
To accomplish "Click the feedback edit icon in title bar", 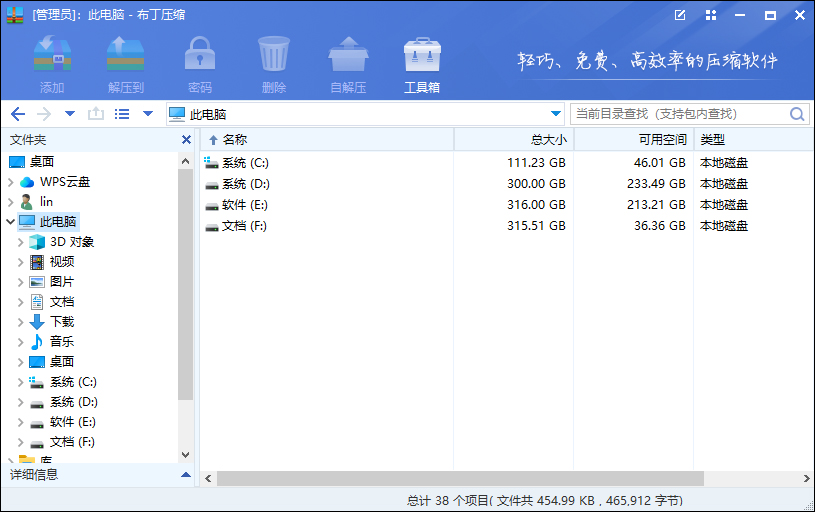I will 680,15.
